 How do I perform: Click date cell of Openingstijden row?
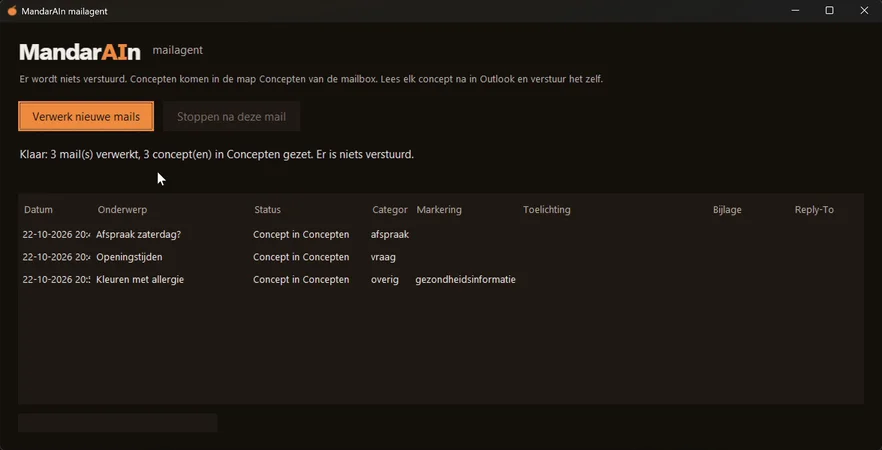56,257
